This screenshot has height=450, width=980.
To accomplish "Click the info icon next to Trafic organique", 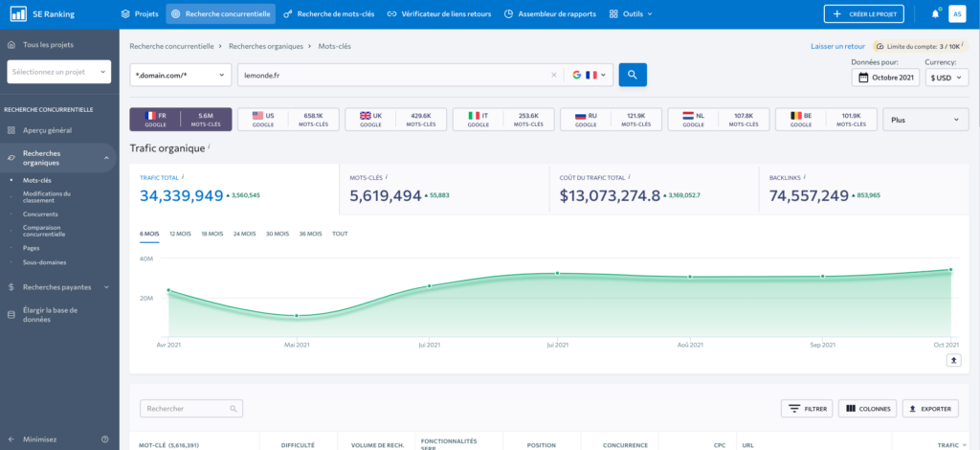I will pos(209,147).
